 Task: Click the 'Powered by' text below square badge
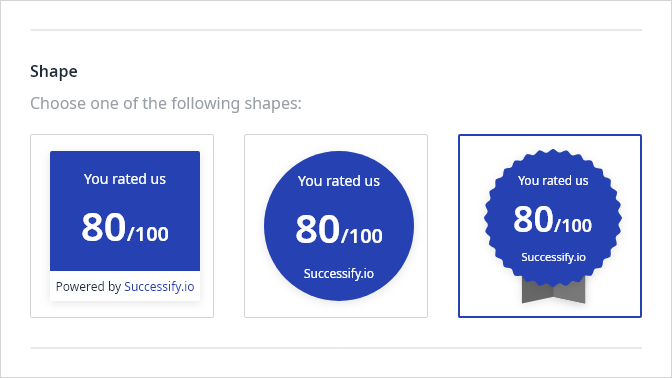coord(88,286)
